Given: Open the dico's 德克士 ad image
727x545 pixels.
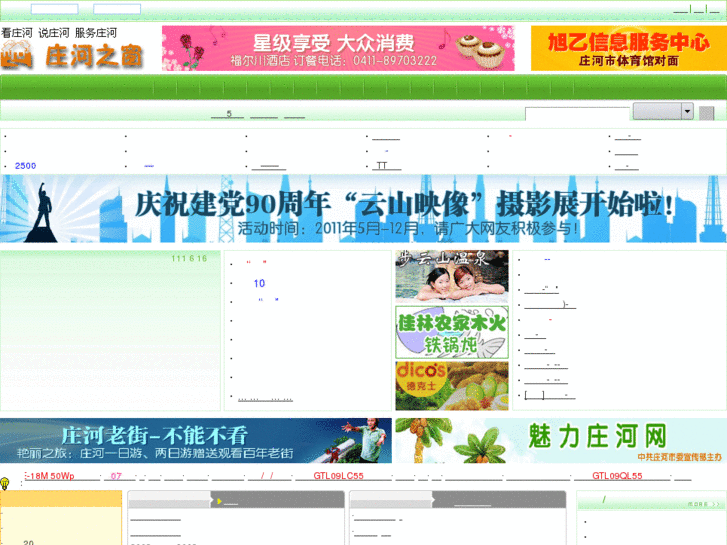Looking at the screenshot, I should pyautogui.click(x=452, y=385).
